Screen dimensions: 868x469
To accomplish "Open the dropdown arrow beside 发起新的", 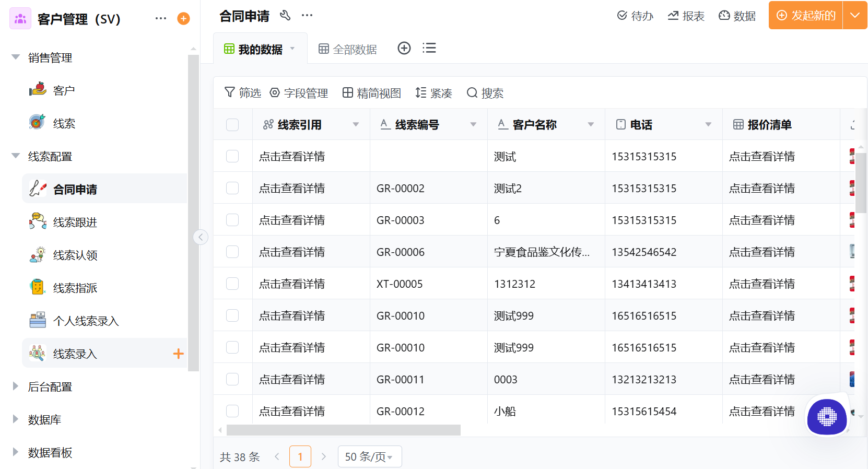I will click(855, 15).
